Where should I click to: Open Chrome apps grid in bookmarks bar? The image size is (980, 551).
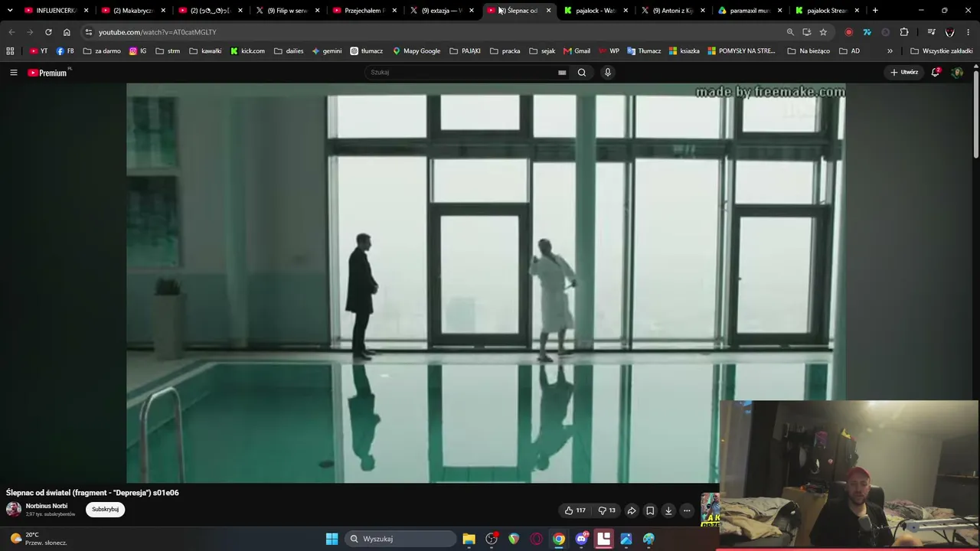tap(10, 51)
